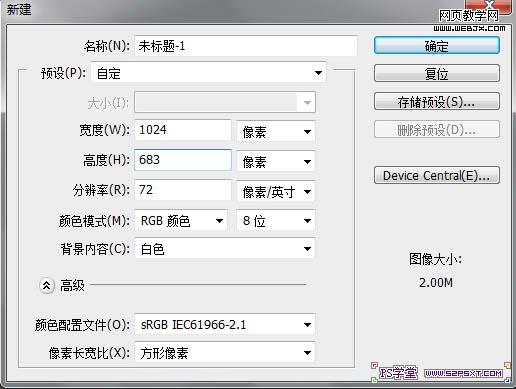Open the 预设 dropdown showing 自定
Viewport: 516px width, 389px height.
click(209, 72)
